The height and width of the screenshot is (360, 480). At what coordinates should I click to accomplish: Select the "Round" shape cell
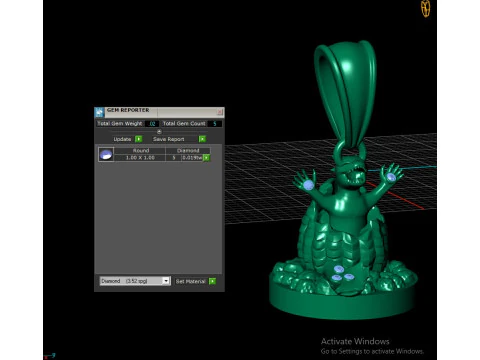coord(140,151)
